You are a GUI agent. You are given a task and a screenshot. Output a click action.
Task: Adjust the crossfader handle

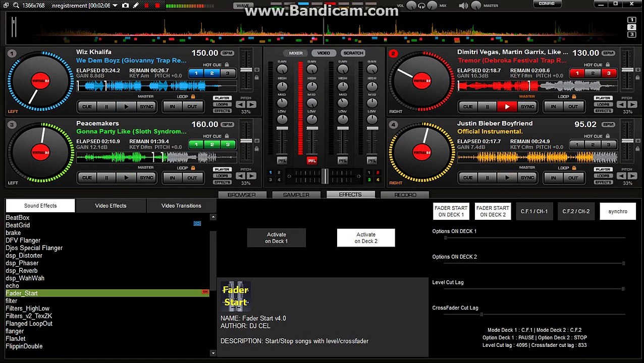click(x=326, y=176)
